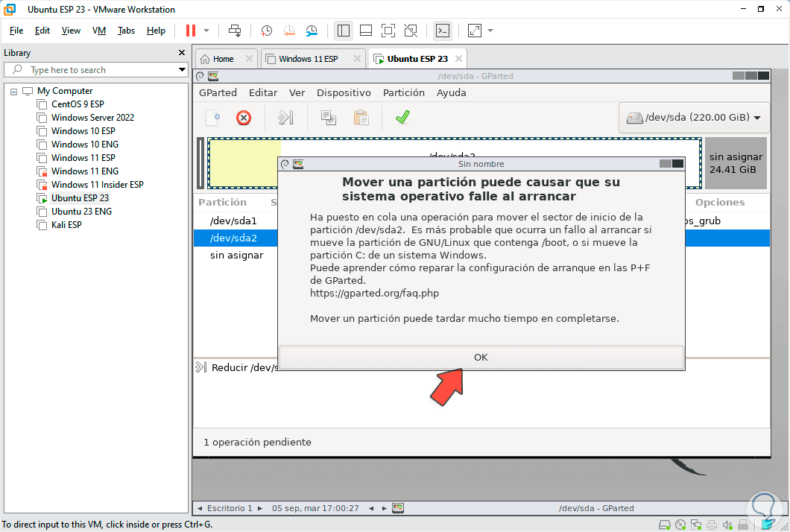The width and height of the screenshot is (790, 532).
Task: Open the VM menu
Action: point(98,31)
